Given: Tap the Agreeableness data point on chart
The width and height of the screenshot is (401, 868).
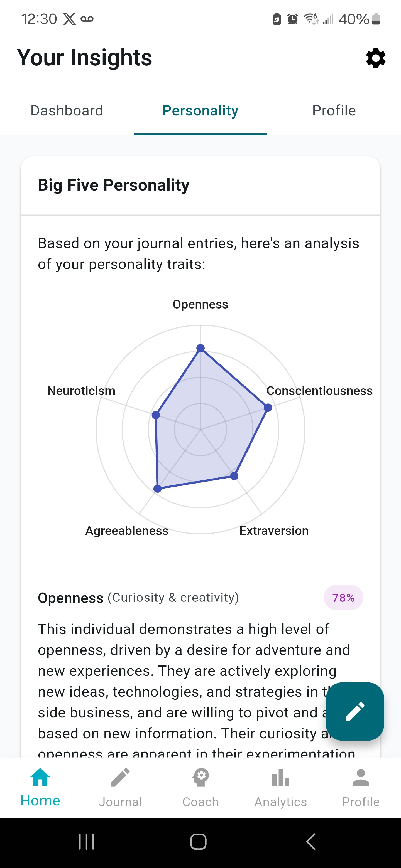Looking at the screenshot, I should coord(158,489).
